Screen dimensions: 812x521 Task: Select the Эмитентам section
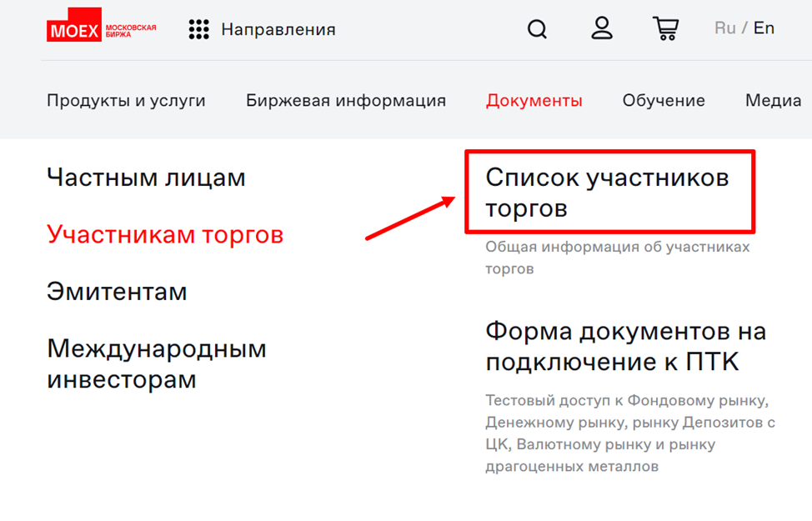click(117, 292)
